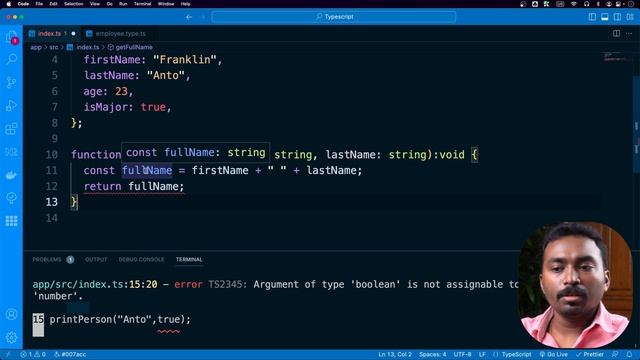The width and height of the screenshot is (640, 360).
Task: Open the File menu
Action: [39, 4]
